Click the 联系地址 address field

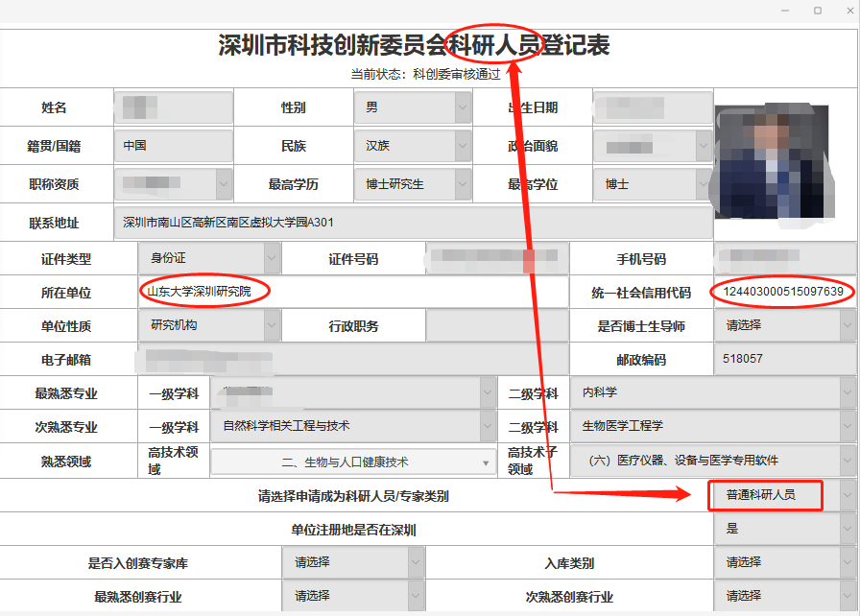click(x=413, y=223)
